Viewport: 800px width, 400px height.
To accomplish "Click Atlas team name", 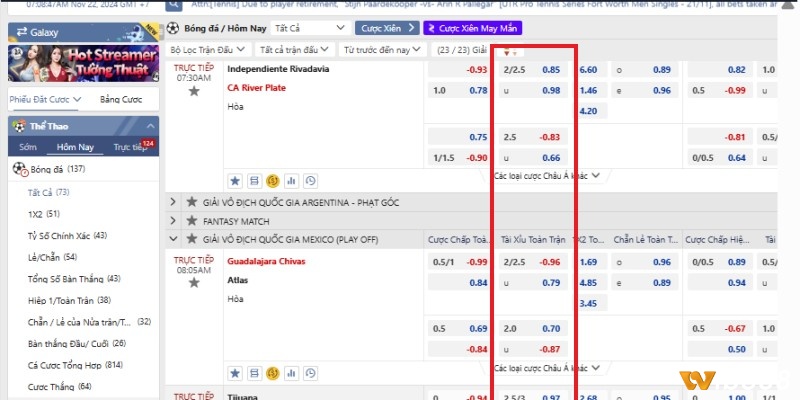I will click(236, 280).
